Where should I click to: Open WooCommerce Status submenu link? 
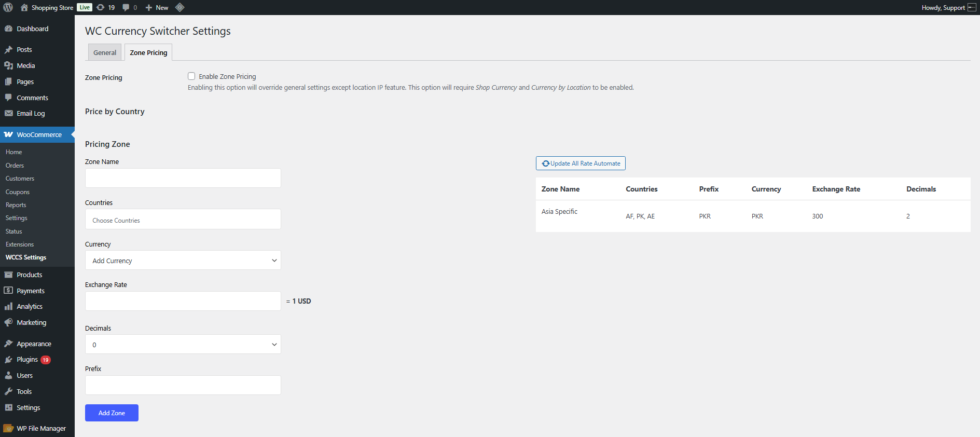click(13, 231)
